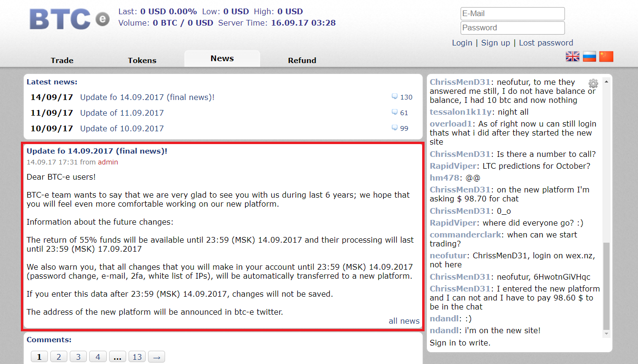Open chat settings gear icon
This screenshot has height=364, width=638.
[x=593, y=83]
